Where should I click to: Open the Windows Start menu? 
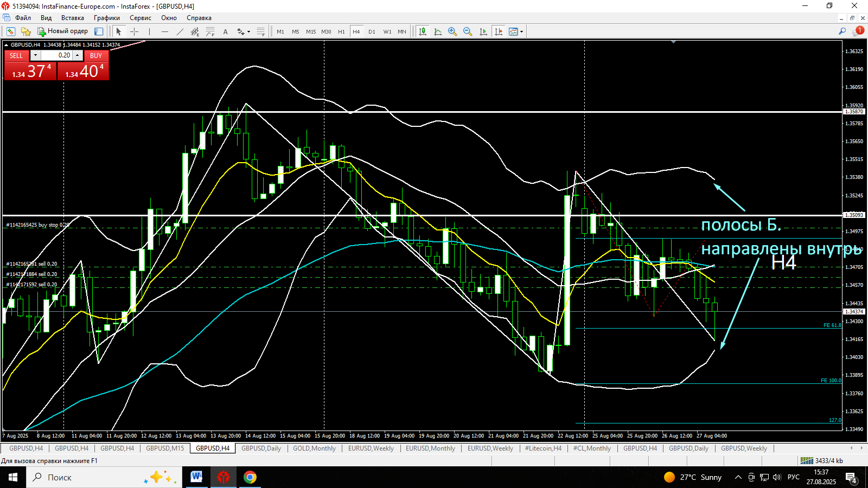(x=13, y=477)
